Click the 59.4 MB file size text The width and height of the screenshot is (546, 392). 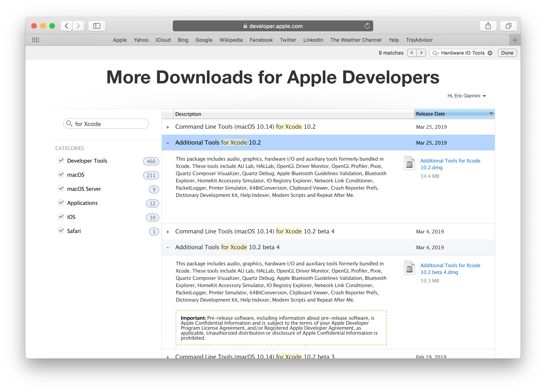pos(430,176)
